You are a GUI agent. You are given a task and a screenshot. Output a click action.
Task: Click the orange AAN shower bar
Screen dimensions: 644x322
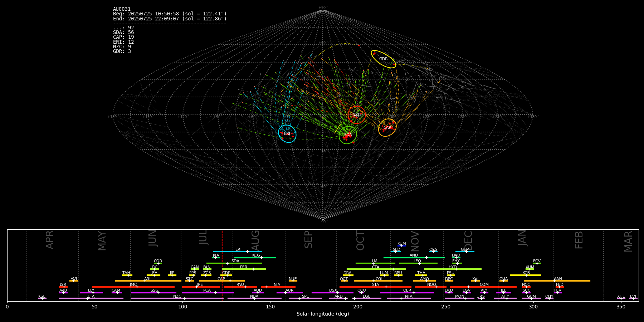click(x=557, y=281)
